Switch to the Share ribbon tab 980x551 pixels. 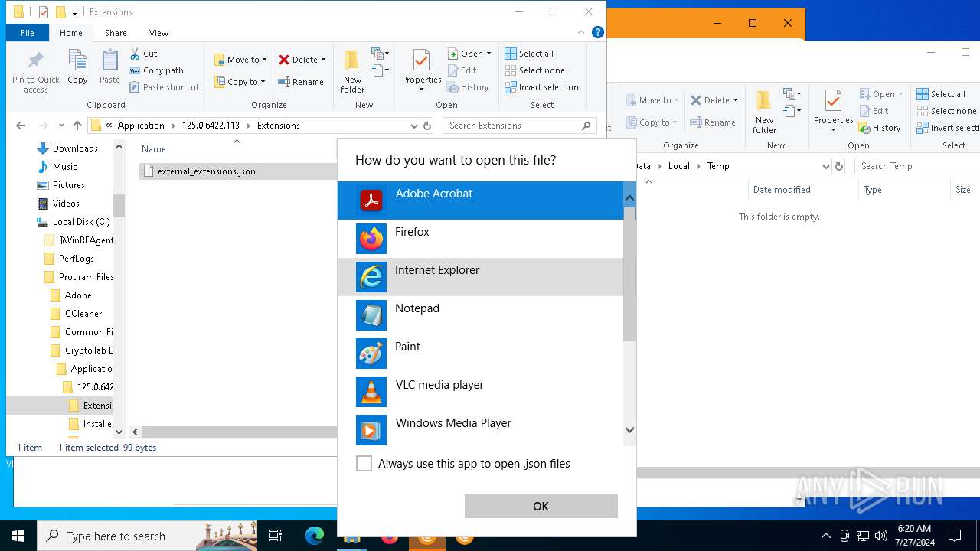tap(116, 33)
